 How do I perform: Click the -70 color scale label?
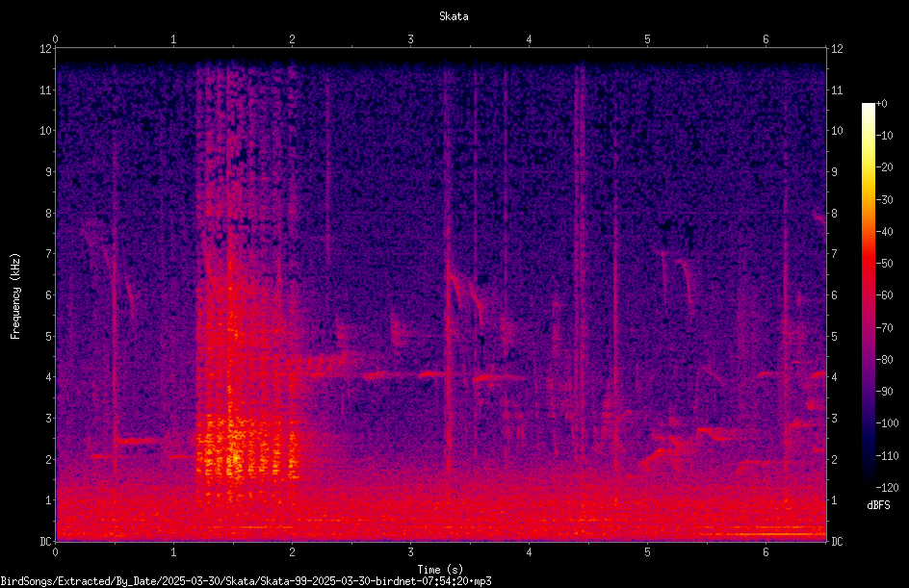(885, 328)
